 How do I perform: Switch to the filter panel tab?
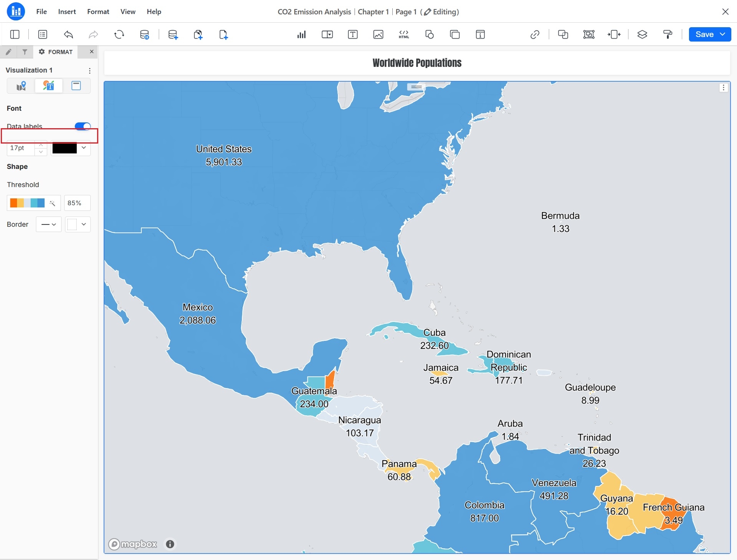[25, 52]
